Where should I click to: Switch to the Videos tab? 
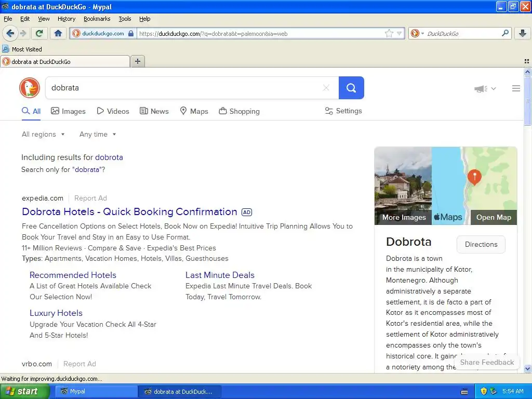[113, 111]
